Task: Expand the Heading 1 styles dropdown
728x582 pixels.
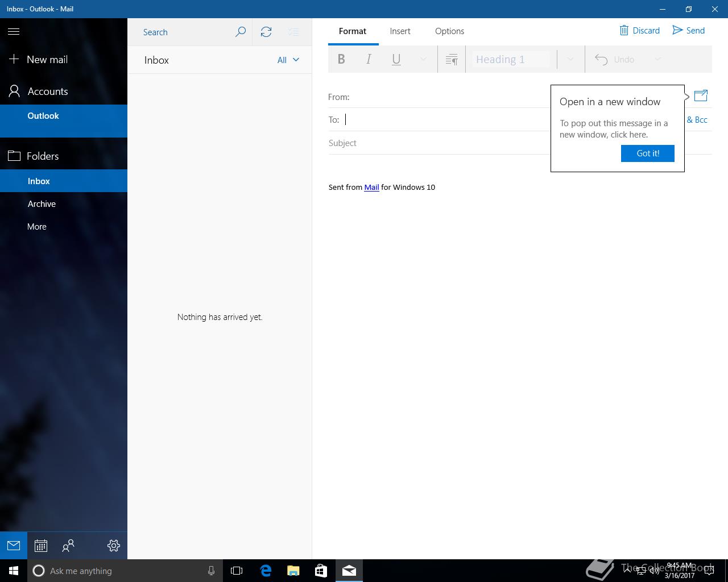Action: [570, 59]
